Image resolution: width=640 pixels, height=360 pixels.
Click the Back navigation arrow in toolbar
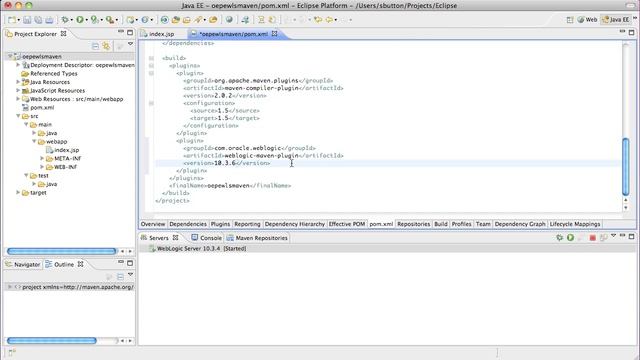(329, 20)
